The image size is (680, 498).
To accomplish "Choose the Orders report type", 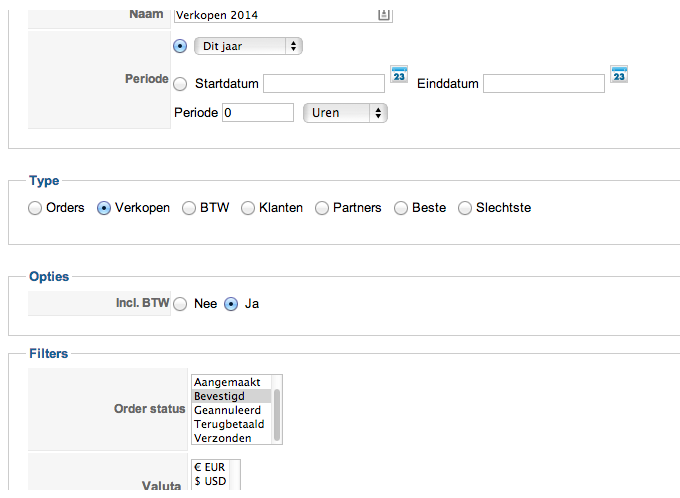I will [x=35, y=208].
